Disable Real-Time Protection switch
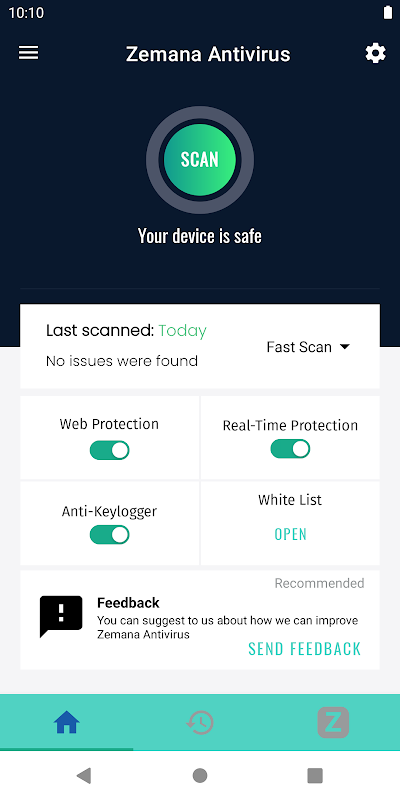This screenshot has width=400, height=800. 290,449
